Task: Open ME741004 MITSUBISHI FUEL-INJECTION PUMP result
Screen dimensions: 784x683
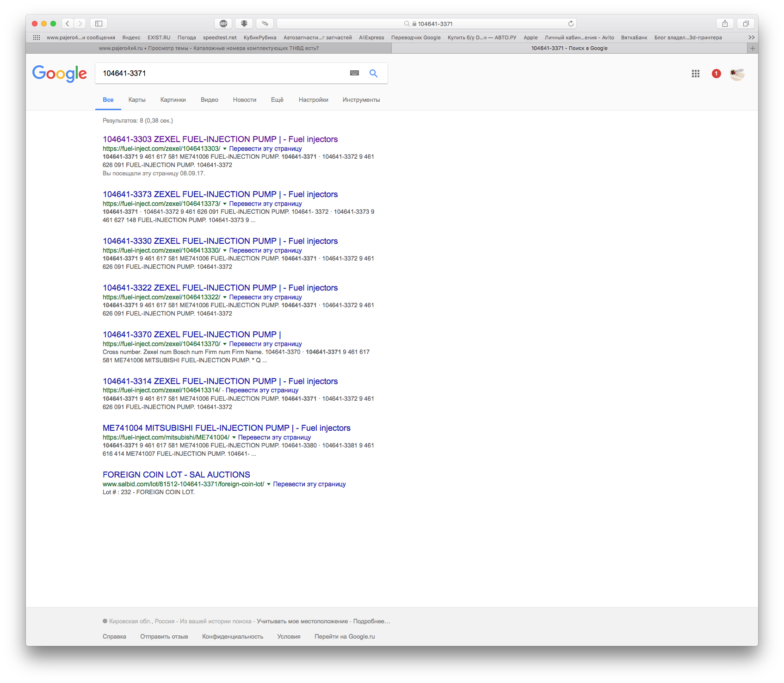Action: tap(226, 428)
